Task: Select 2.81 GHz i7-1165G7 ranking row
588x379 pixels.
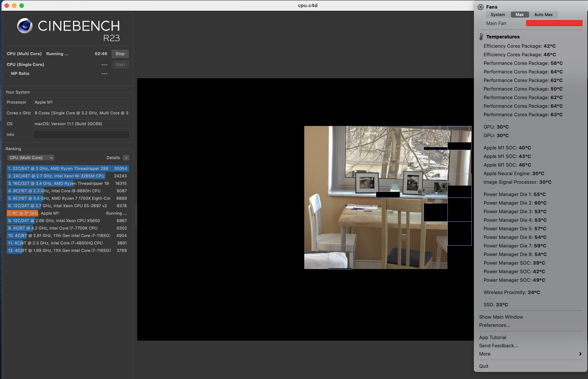Action: tap(68, 236)
